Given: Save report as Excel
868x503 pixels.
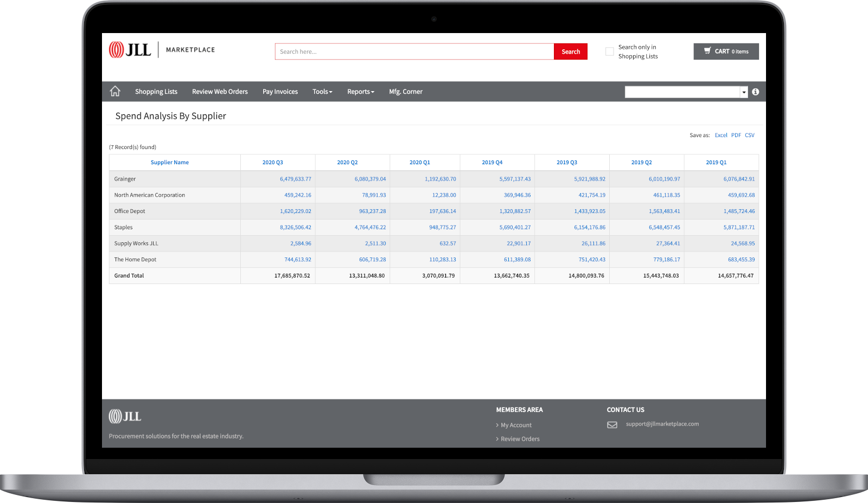Looking at the screenshot, I should (x=721, y=136).
